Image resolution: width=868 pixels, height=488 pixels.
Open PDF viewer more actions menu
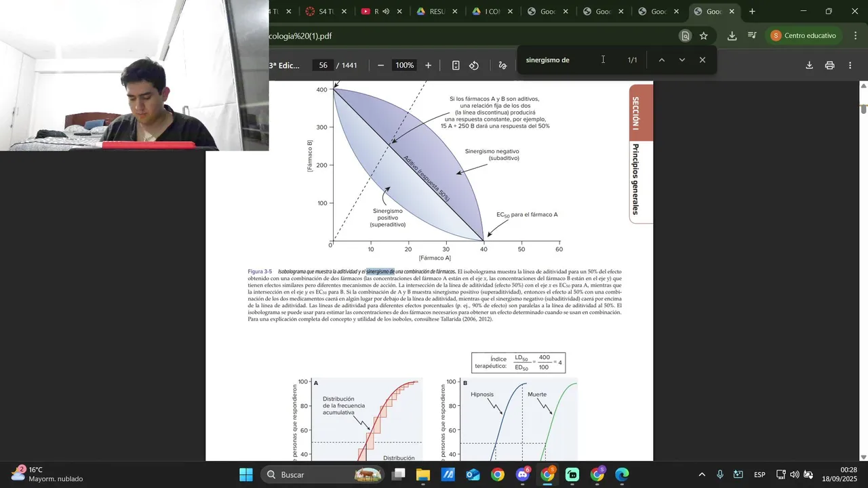pos(850,65)
